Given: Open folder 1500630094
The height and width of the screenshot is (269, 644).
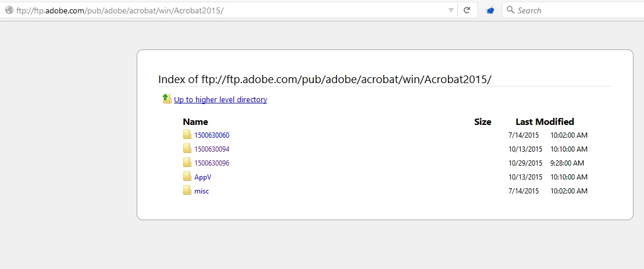Looking at the screenshot, I should click(x=212, y=149).
